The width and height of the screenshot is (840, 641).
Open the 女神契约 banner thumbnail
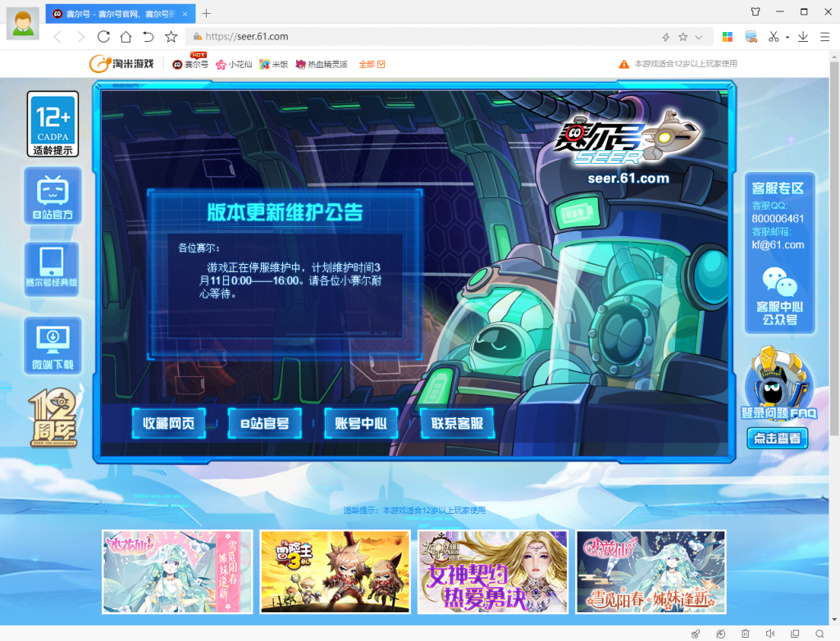click(x=493, y=571)
